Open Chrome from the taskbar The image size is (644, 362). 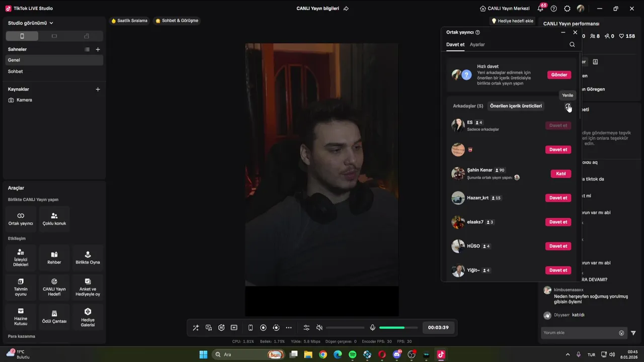click(323, 354)
